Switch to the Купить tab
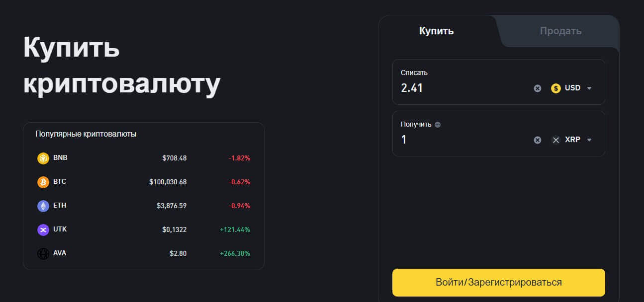The image size is (644, 302). [436, 31]
